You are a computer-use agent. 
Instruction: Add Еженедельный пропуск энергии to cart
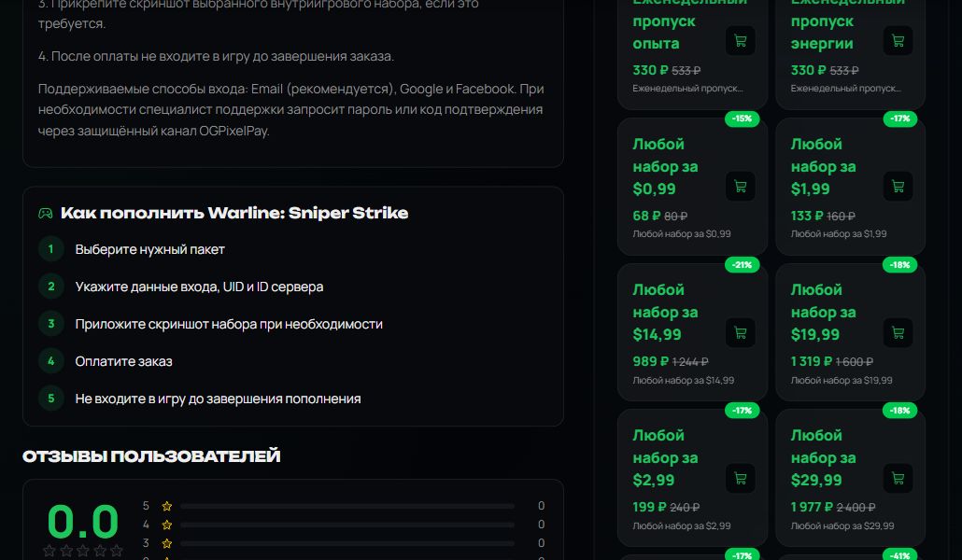[898, 41]
